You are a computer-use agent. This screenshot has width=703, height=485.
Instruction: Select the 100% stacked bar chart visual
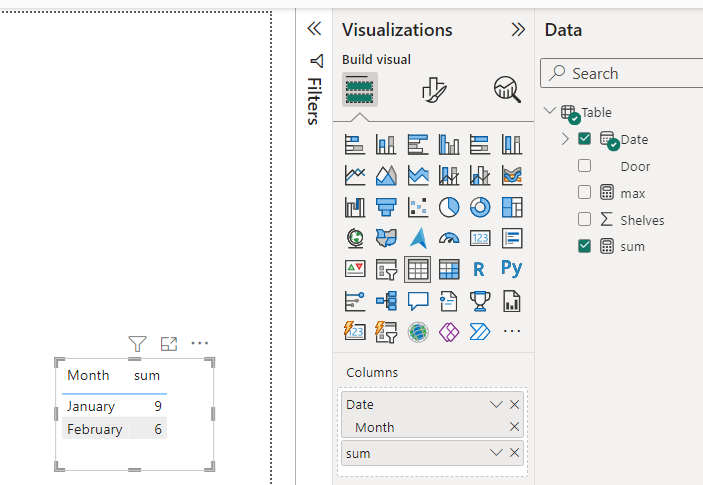point(480,144)
